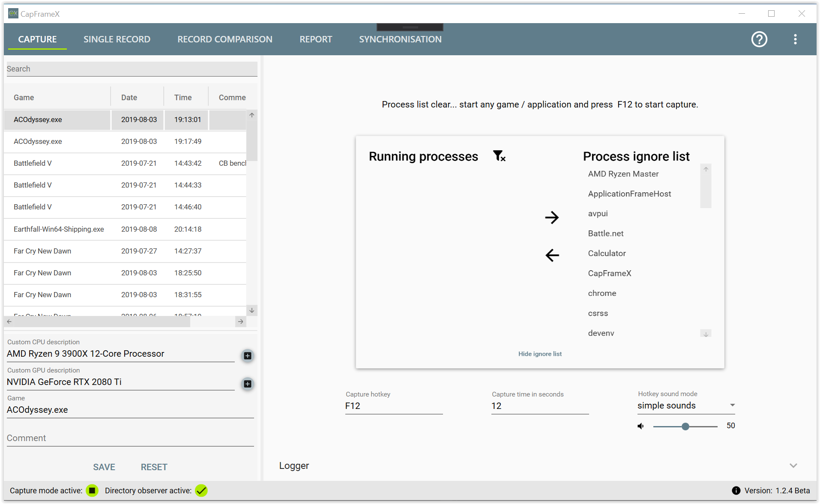Select ACOdyssey.exe record at 19:13:01
The width and height of the screenshot is (820, 504).
click(125, 119)
